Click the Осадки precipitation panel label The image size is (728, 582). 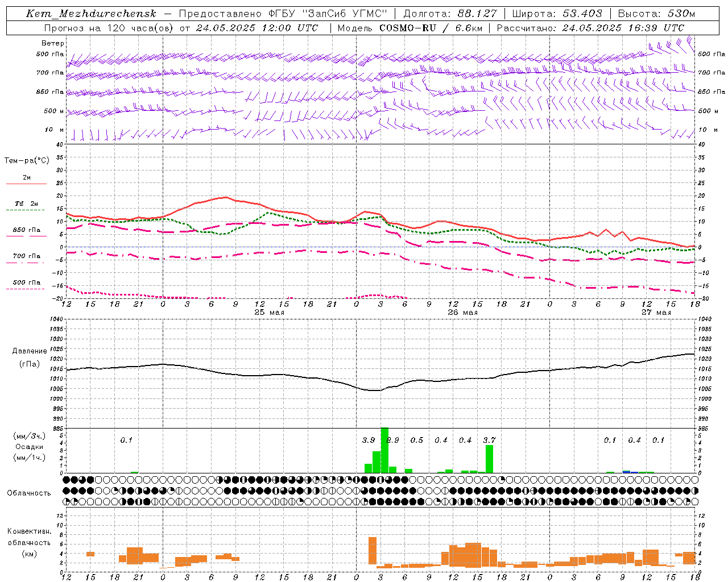coord(28,447)
